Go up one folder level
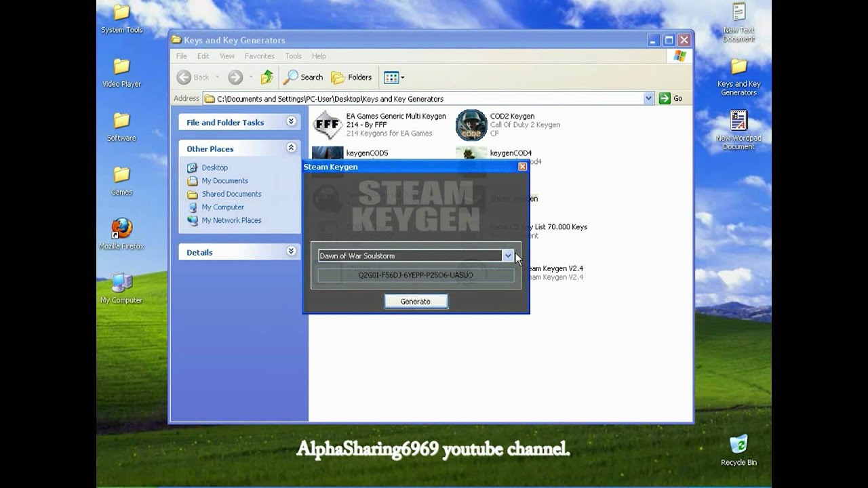Image resolution: width=868 pixels, height=488 pixels. pyautogui.click(x=267, y=77)
